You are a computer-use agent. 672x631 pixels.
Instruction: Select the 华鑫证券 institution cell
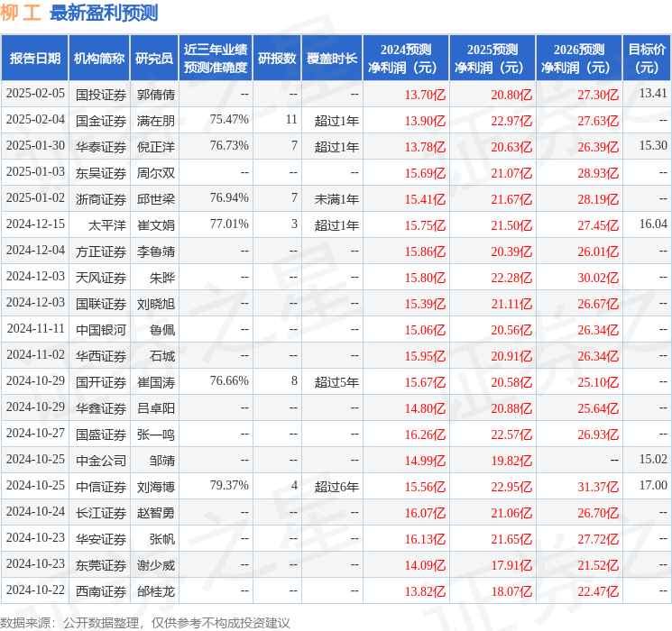coord(101,408)
